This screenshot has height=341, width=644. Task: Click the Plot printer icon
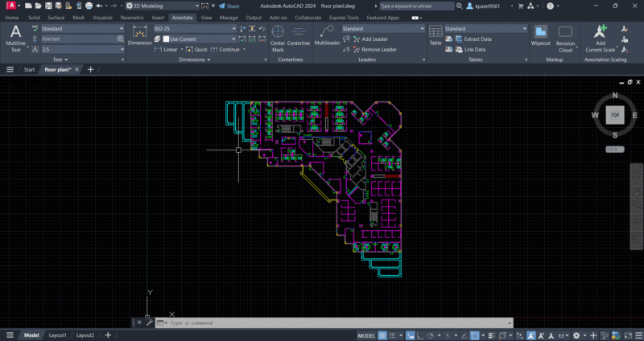coord(89,6)
